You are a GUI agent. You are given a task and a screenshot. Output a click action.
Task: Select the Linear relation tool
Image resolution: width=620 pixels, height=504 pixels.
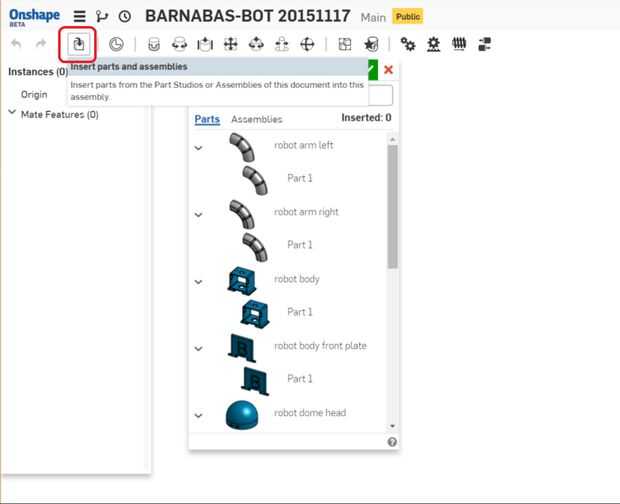point(484,44)
